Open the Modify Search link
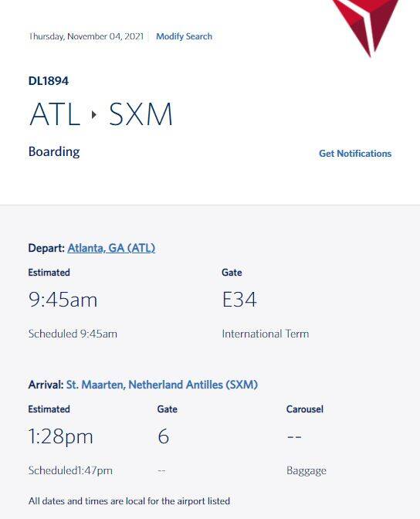420x519 pixels. [184, 36]
